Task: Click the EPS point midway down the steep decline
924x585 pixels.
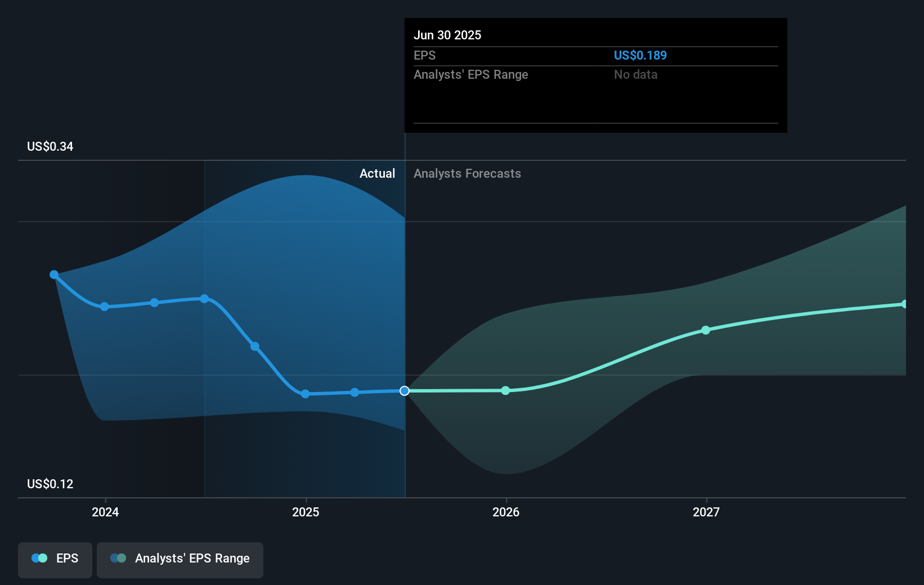Action: pos(255,346)
